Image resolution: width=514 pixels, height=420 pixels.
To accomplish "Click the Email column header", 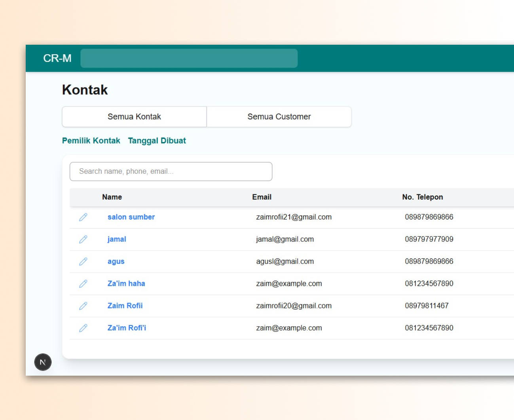I will [262, 197].
